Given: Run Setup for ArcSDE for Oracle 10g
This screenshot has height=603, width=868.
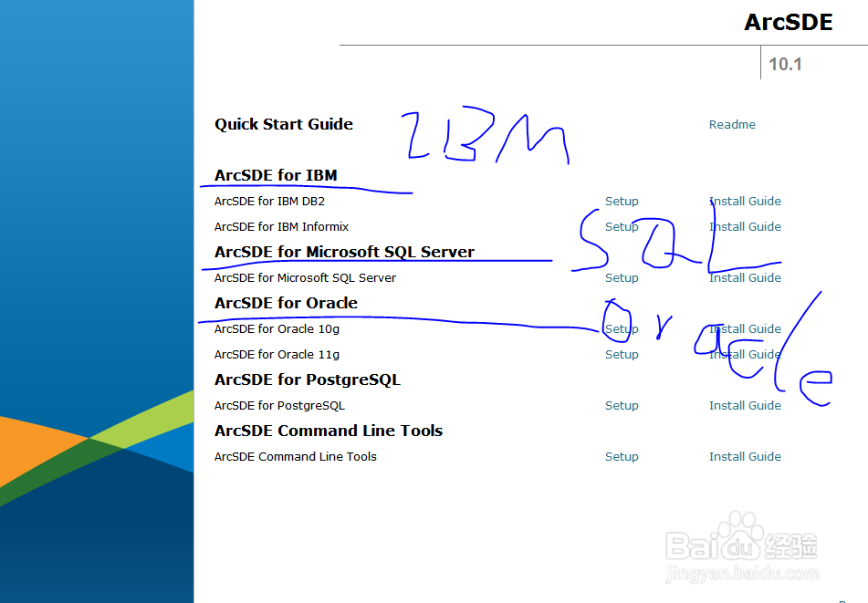Looking at the screenshot, I should tap(622, 328).
